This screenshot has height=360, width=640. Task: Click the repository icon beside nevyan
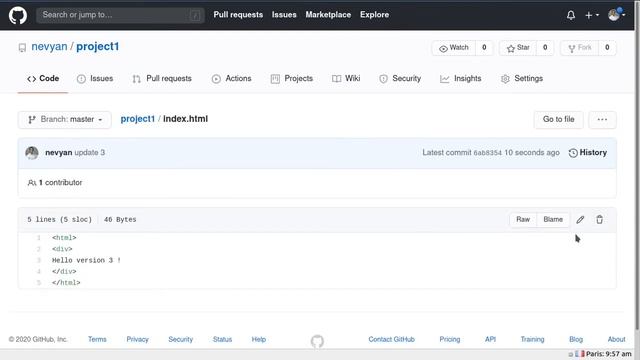pyautogui.click(x=22, y=48)
